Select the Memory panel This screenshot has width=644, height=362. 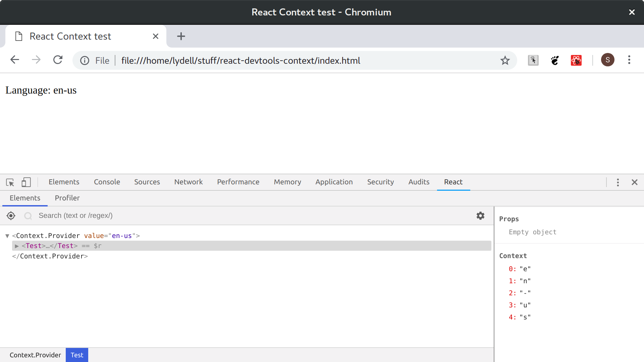click(x=287, y=182)
